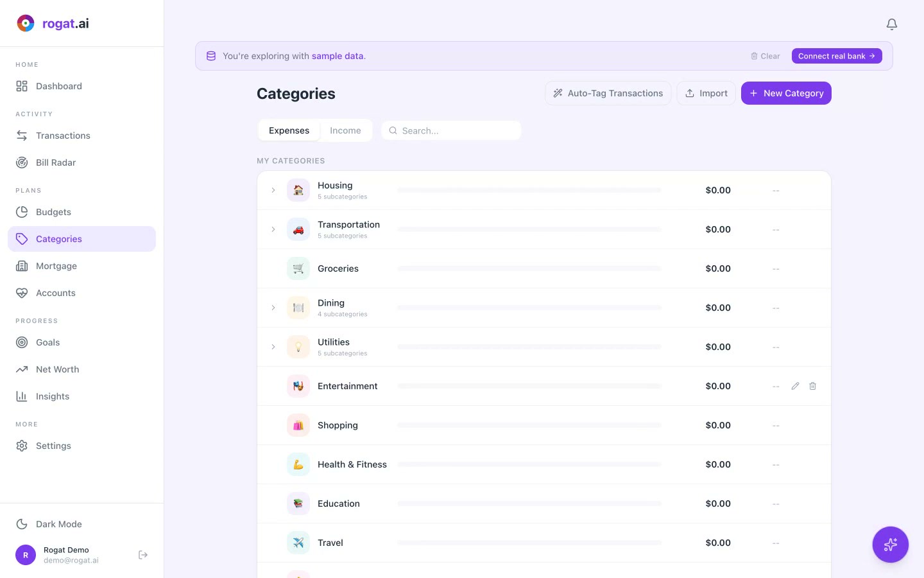
Task: Expand the Utilities category
Action: (273, 347)
